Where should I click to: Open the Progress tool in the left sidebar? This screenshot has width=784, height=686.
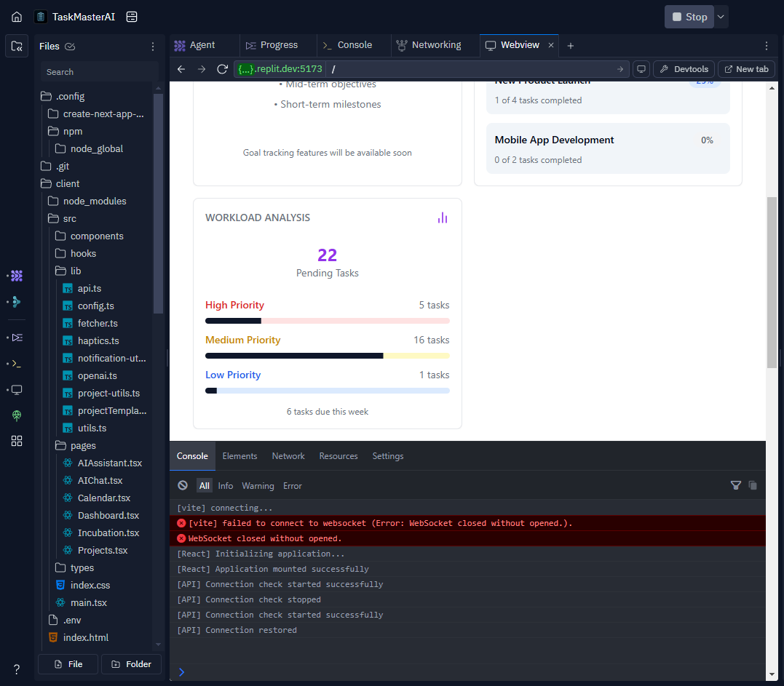click(17, 338)
